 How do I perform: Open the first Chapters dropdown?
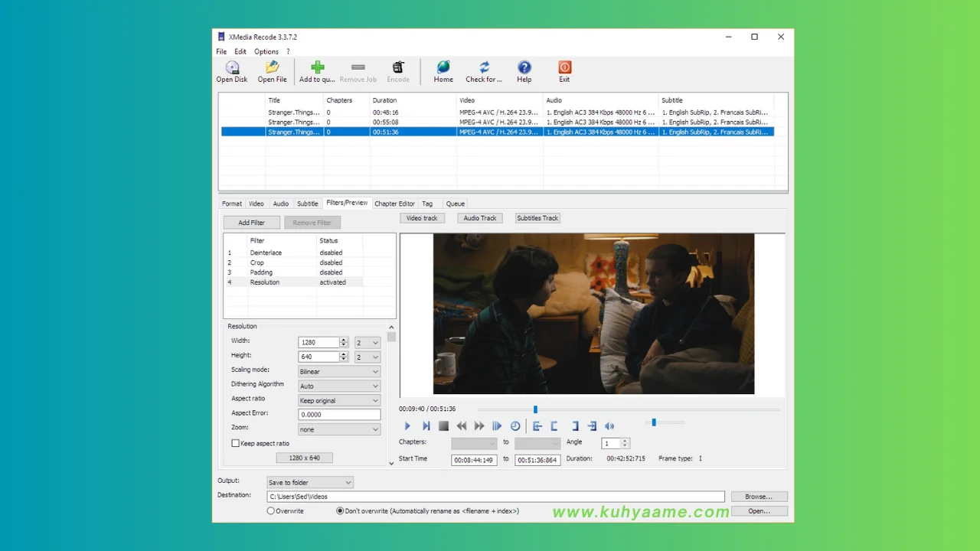pos(474,443)
